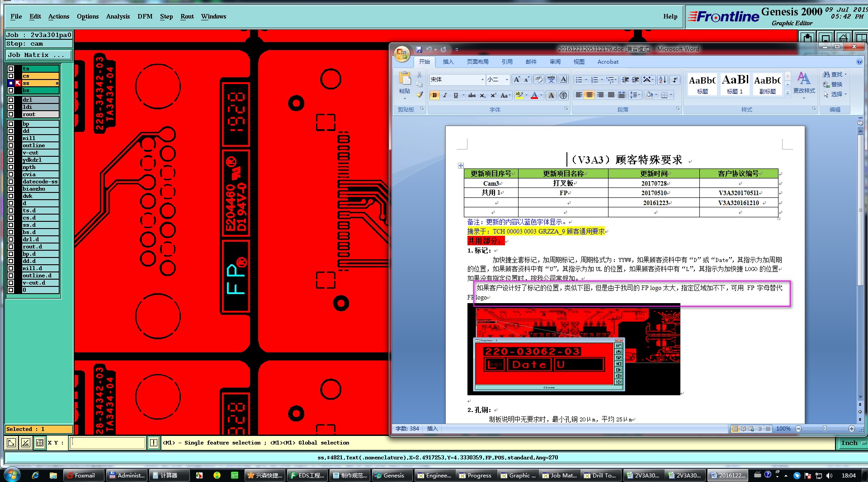The image size is (868, 482).
Task: Toggle display checkbox for cs layer
Action: click(11, 76)
